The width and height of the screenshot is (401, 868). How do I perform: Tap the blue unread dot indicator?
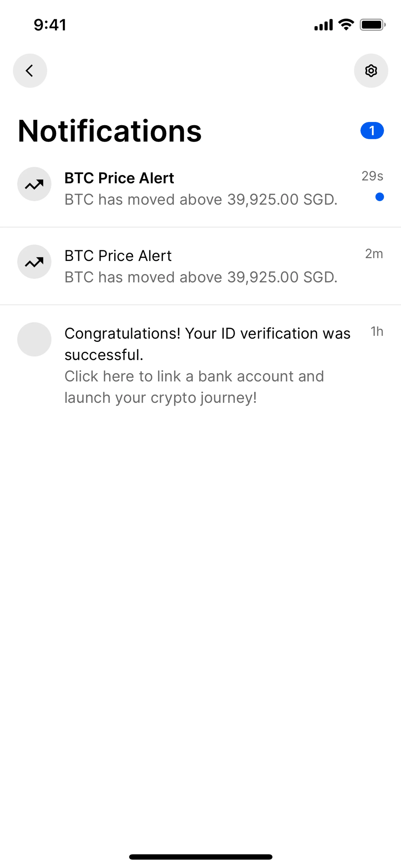[x=379, y=197]
